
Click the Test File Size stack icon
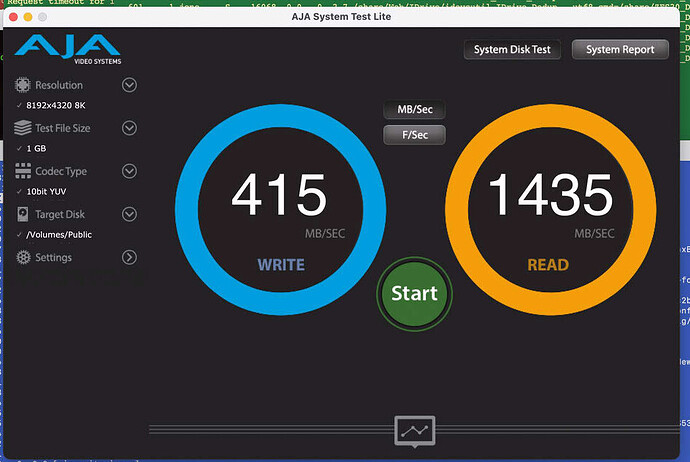(x=24, y=129)
